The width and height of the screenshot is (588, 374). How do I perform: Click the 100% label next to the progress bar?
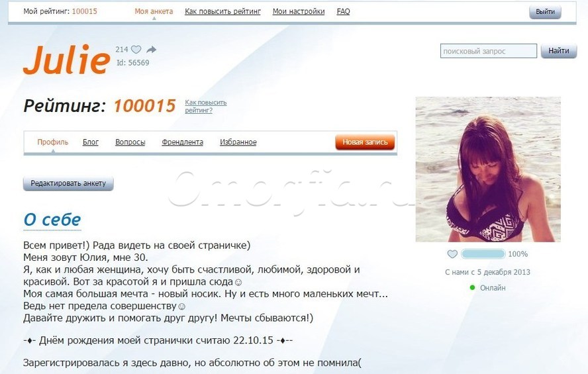click(518, 254)
